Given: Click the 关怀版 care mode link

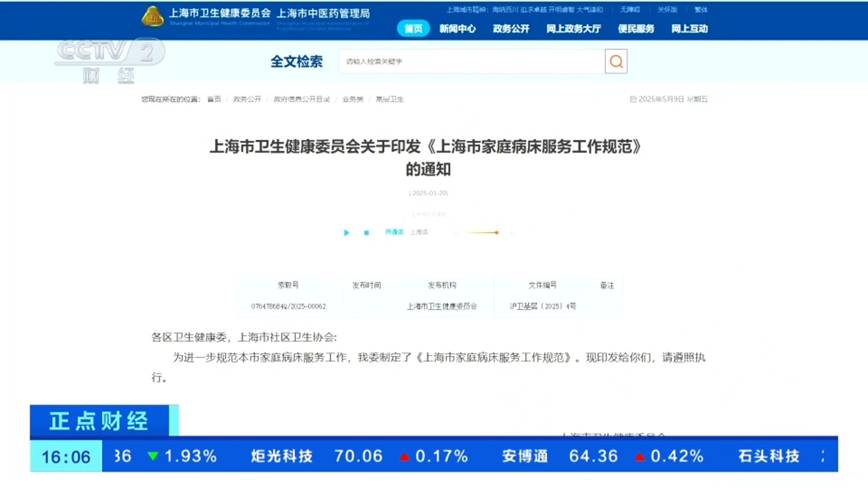Looking at the screenshot, I should [667, 9].
